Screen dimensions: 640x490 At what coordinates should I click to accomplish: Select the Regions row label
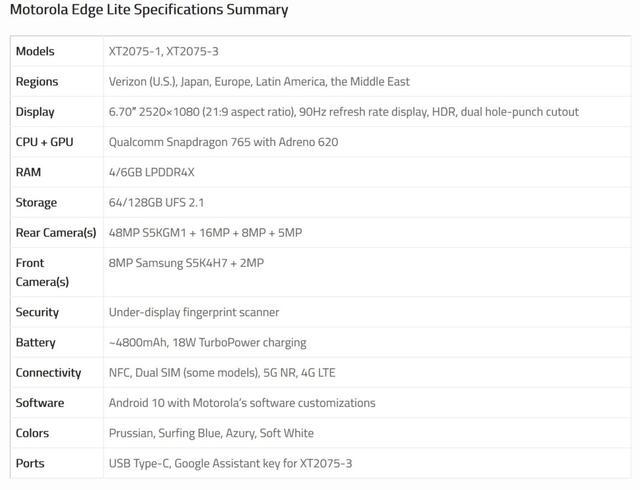click(x=37, y=81)
